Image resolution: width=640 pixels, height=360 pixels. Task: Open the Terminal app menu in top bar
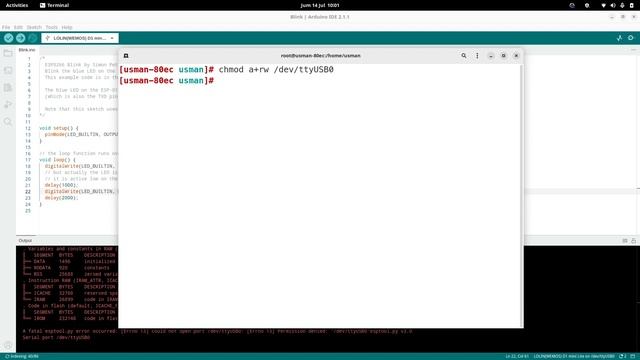click(54, 5)
